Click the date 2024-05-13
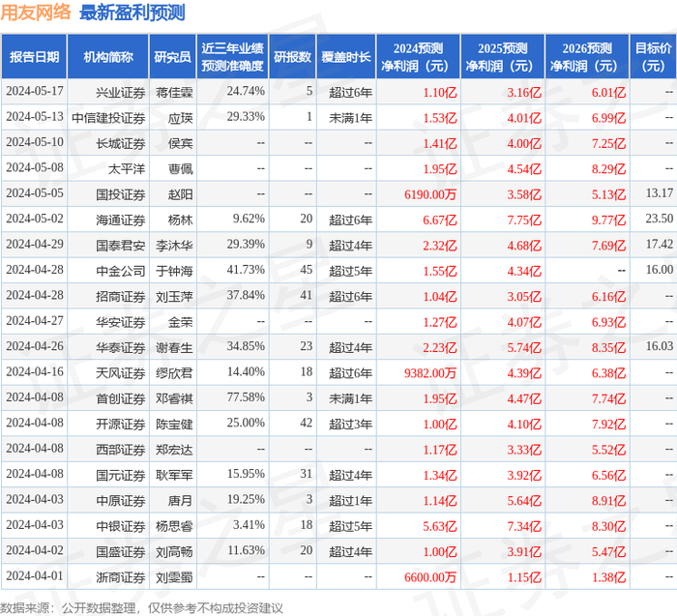Viewport: 677px width, 616px height. point(35,117)
